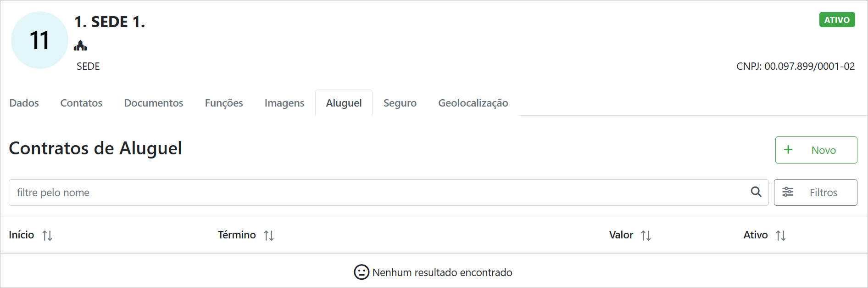Create a new rental contract with Novo
868x288 pixels.
[816, 150]
